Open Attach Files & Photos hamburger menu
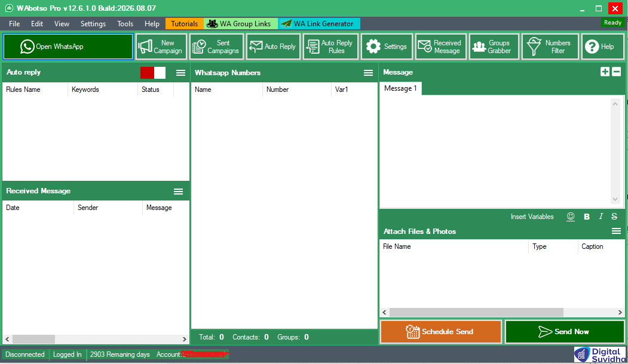 (617, 231)
